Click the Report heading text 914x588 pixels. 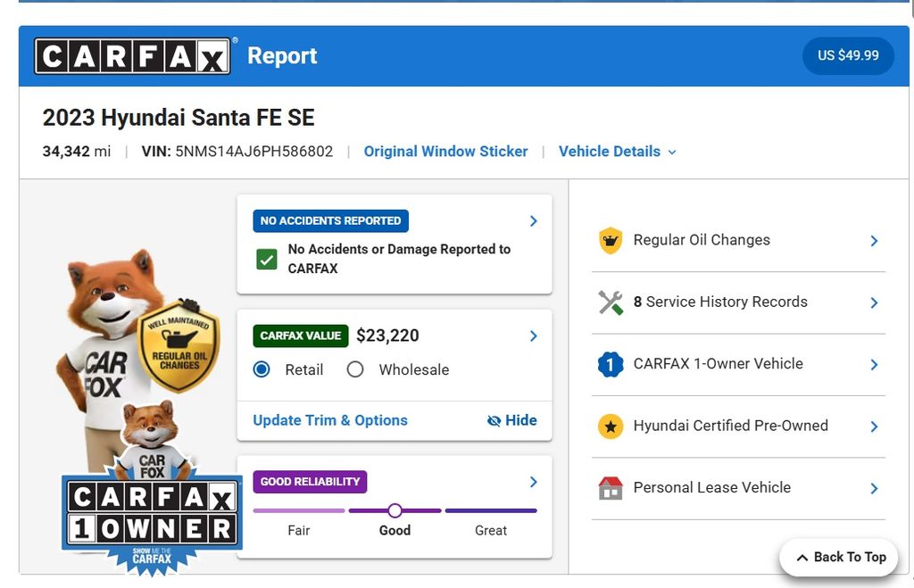(x=282, y=56)
